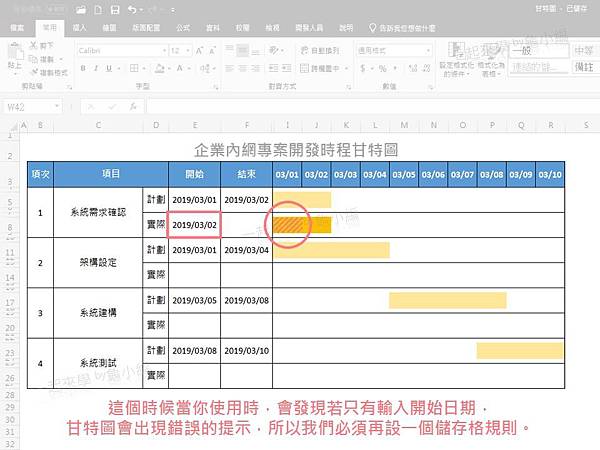Viewport: 600px width, 450px height.
Task: Click the undo arrow icon
Action: (x=132, y=10)
